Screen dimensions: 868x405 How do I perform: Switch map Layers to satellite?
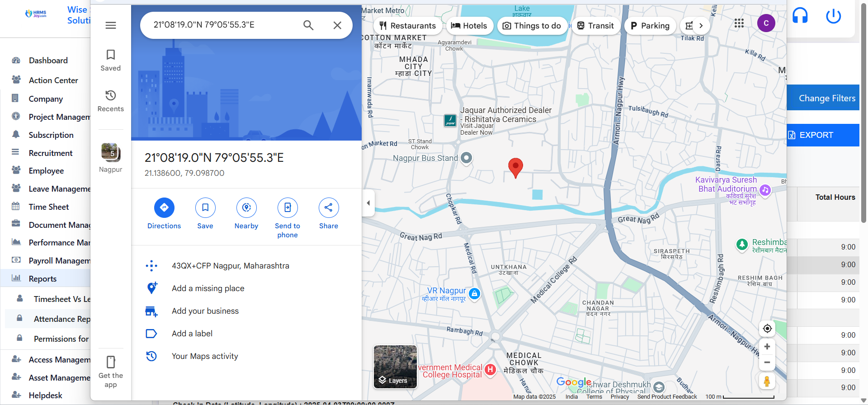[395, 367]
